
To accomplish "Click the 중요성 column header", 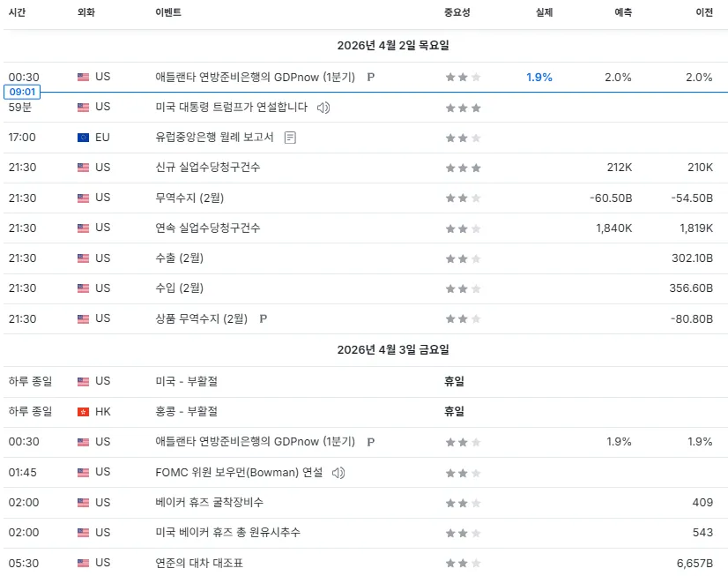I will [457, 12].
